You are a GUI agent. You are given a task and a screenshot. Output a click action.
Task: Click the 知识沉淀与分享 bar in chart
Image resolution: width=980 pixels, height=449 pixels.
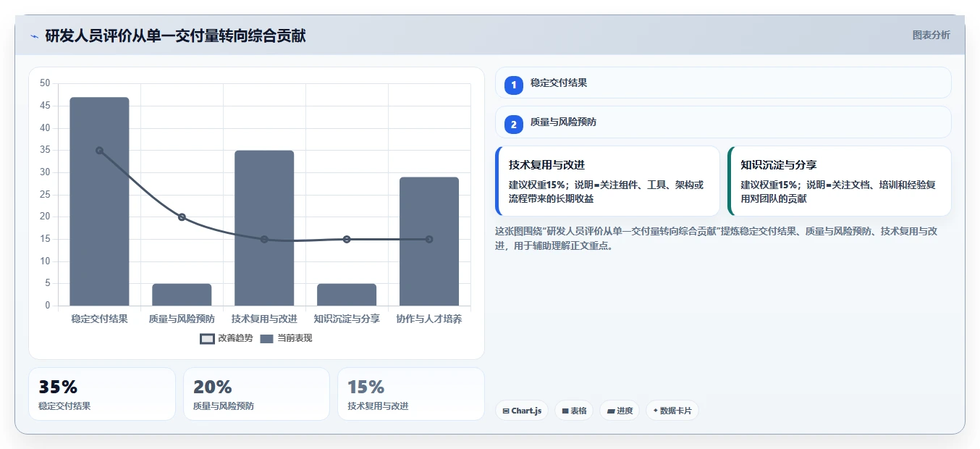click(347, 295)
